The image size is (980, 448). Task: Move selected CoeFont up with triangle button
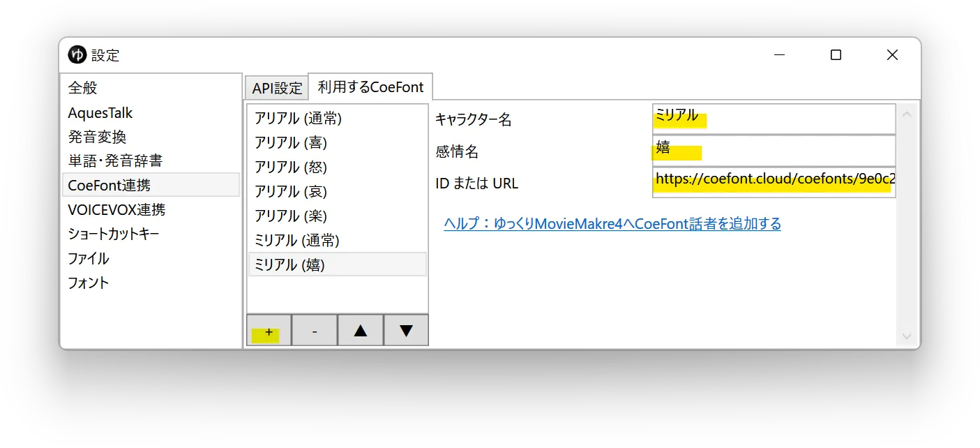pyautogui.click(x=360, y=331)
